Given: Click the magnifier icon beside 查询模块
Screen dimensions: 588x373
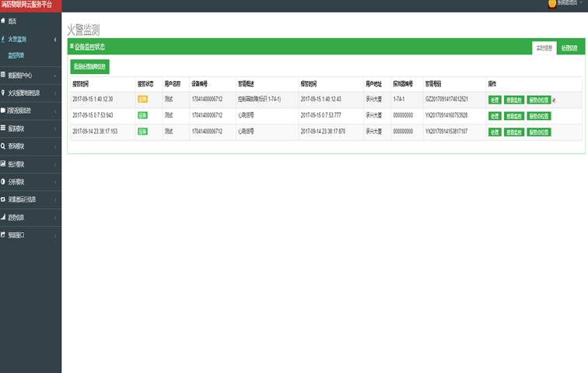Looking at the screenshot, I should (x=3, y=146).
